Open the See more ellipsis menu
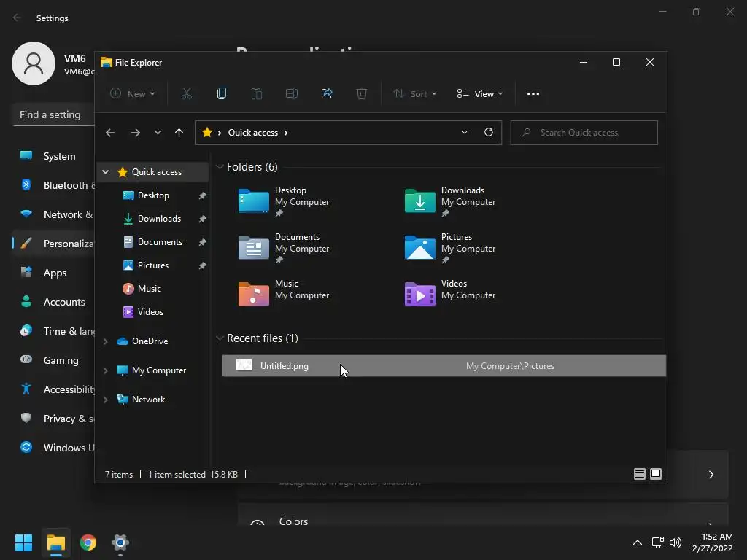Image resolution: width=747 pixels, height=560 pixels. point(533,94)
